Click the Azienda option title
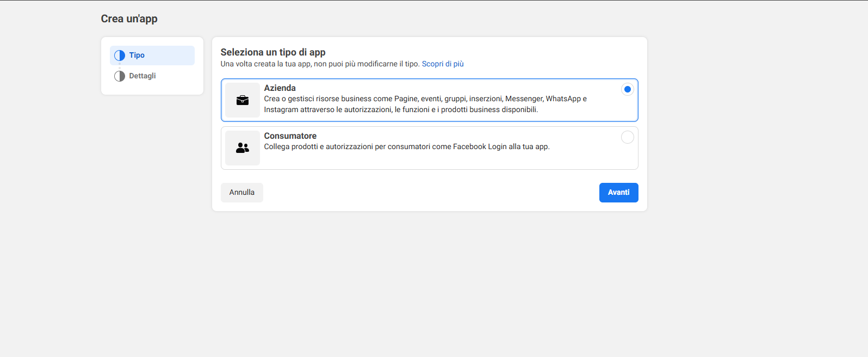The width and height of the screenshot is (868, 357). pyautogui.click(x=280, y=88)
